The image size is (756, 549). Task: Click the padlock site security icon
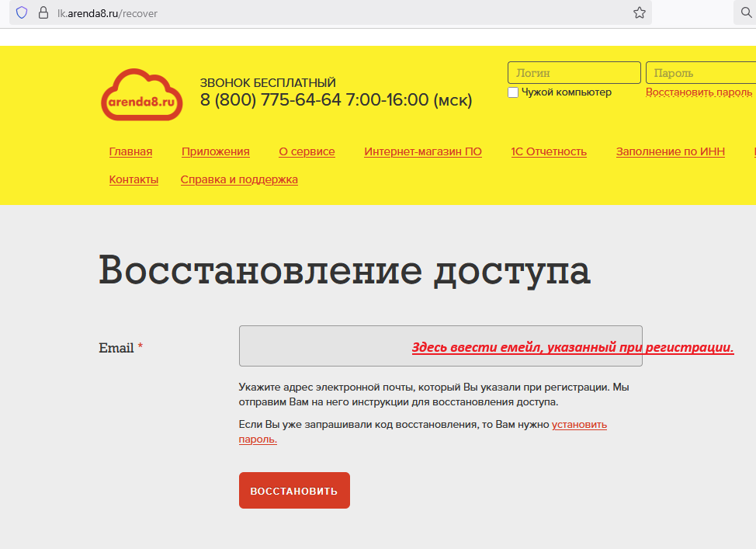43,12
